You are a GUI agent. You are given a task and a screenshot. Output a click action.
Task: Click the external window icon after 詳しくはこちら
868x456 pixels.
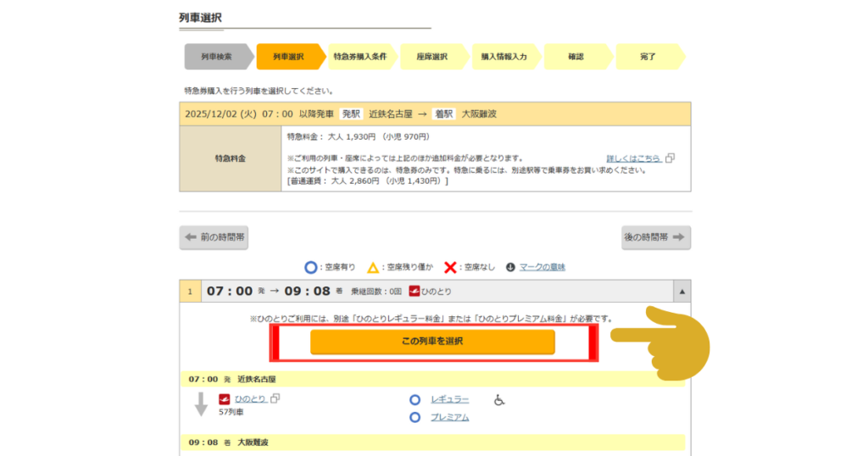click(670, 158)
